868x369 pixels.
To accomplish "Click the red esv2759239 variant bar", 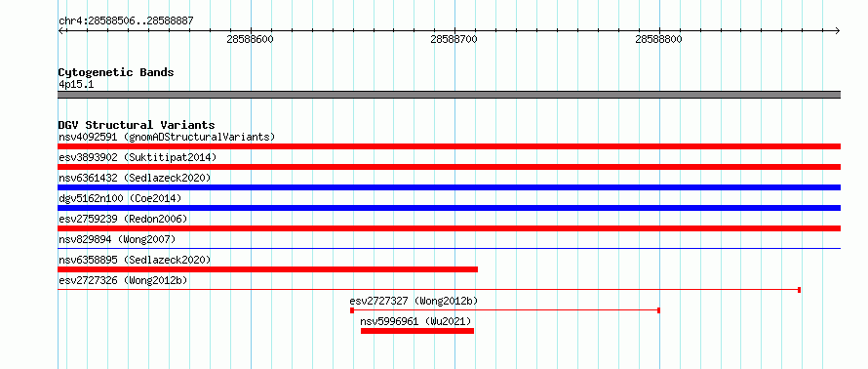I will coord(449,228).
